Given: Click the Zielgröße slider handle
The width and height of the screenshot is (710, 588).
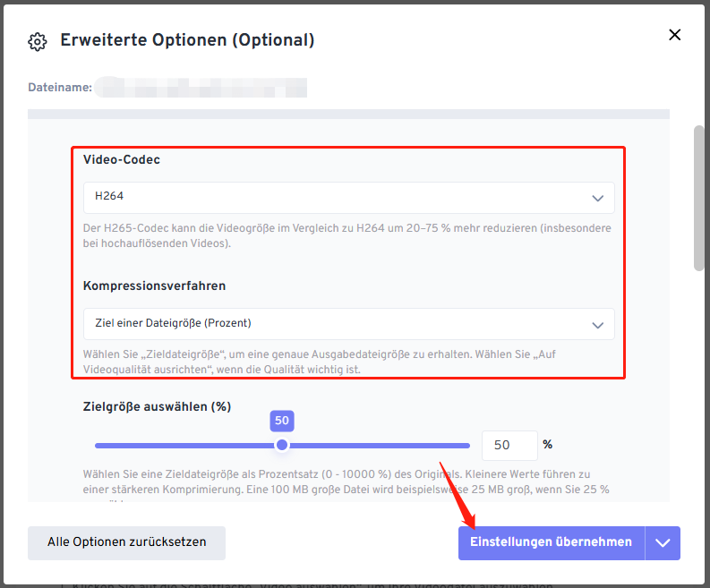Looking at the screenshot, I should coord(282,445).
